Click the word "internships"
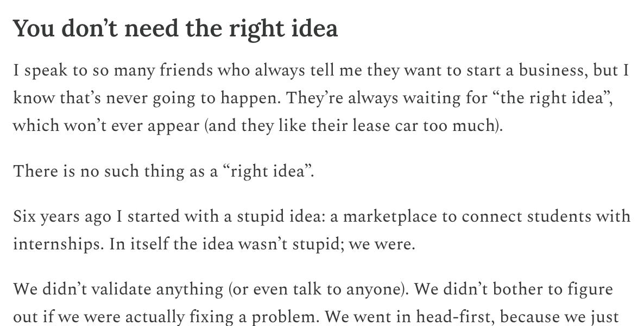644x326 pixels. 58,243
